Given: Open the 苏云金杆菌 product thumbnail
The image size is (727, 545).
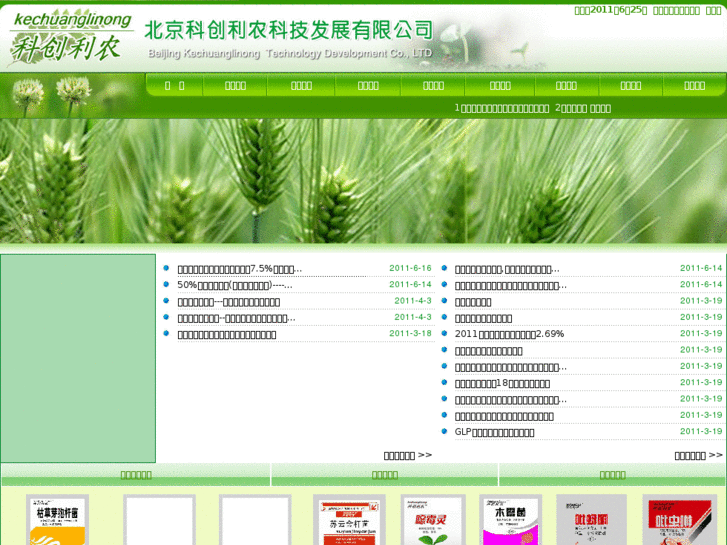Looking at the screenshot, I should 349,520.
